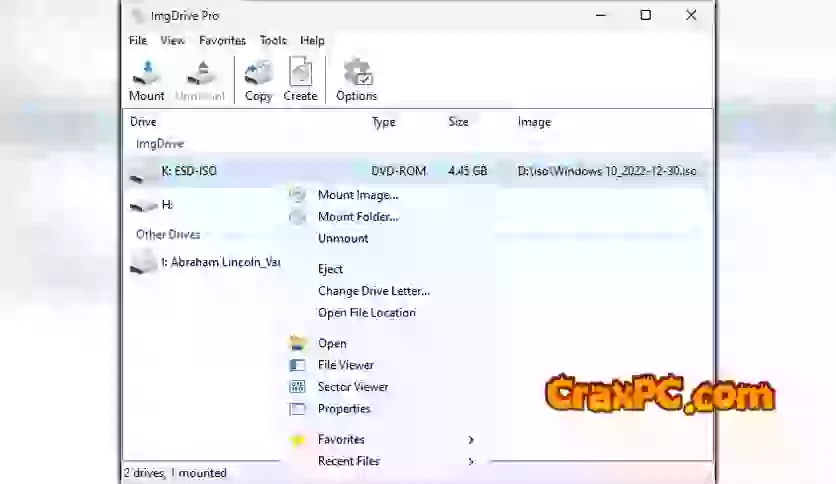The height and width of the screenshot is (484, 836).
Task: Click the Sector Viewer context menu icon
Action: pos(297,387)
